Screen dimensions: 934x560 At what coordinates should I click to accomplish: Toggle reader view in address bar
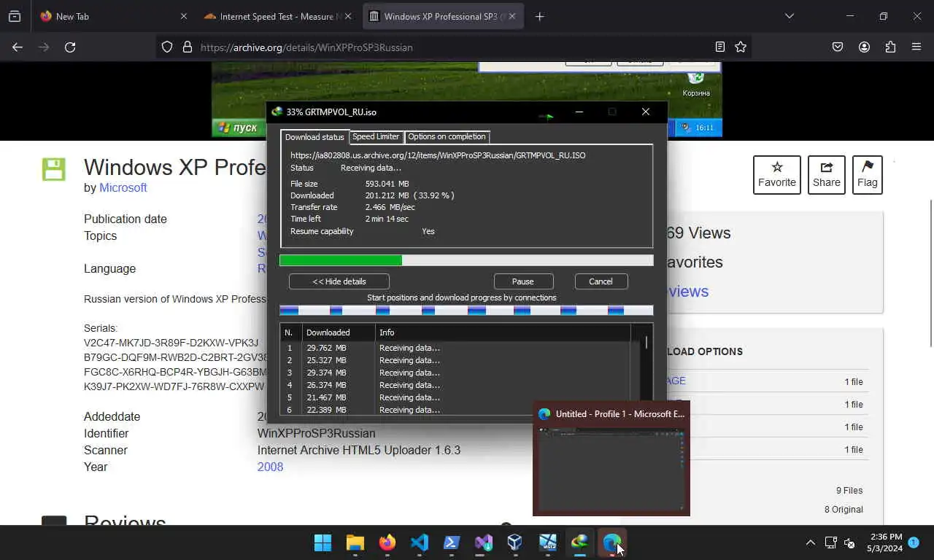[x=719, y=47]
